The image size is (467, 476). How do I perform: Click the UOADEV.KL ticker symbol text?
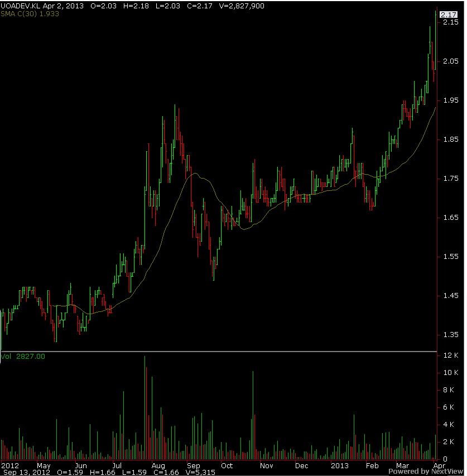[x=21, y=6]
